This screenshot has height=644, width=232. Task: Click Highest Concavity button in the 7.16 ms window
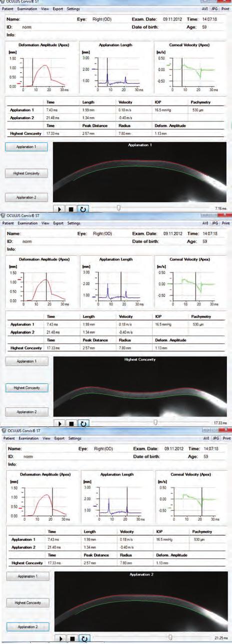26,173
